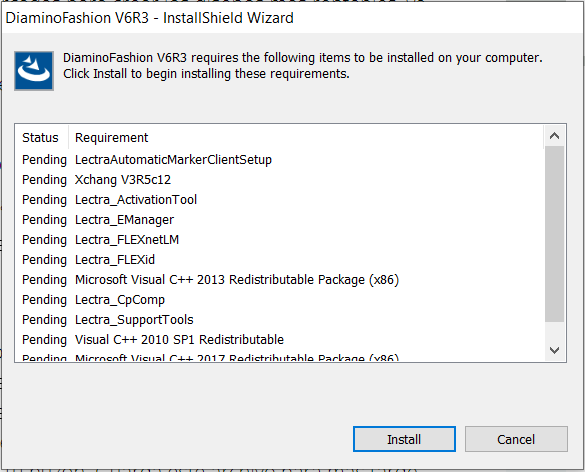The height and width of the screenshot is (472, 585).
Task: Click the Status column header
Action: [x=41, y=138]
